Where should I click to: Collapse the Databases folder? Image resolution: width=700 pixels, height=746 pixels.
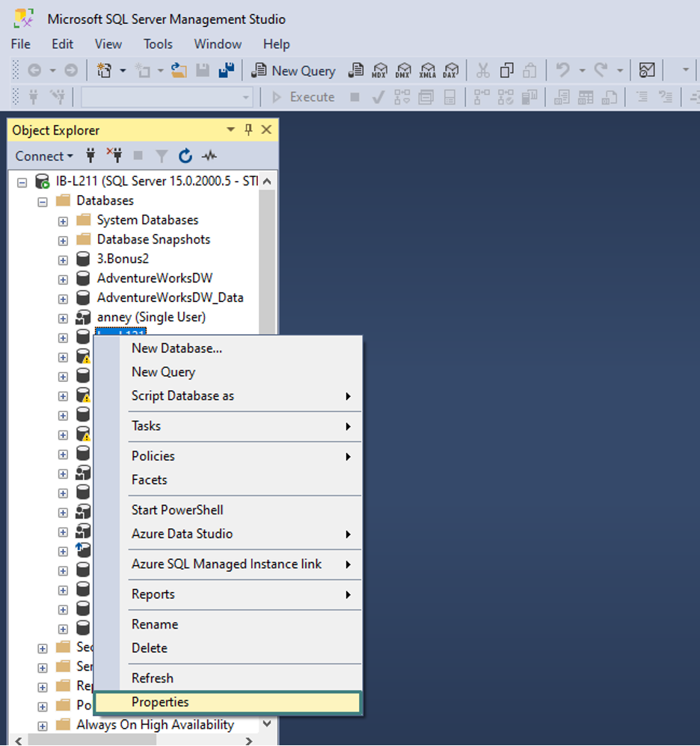point(43,203)
